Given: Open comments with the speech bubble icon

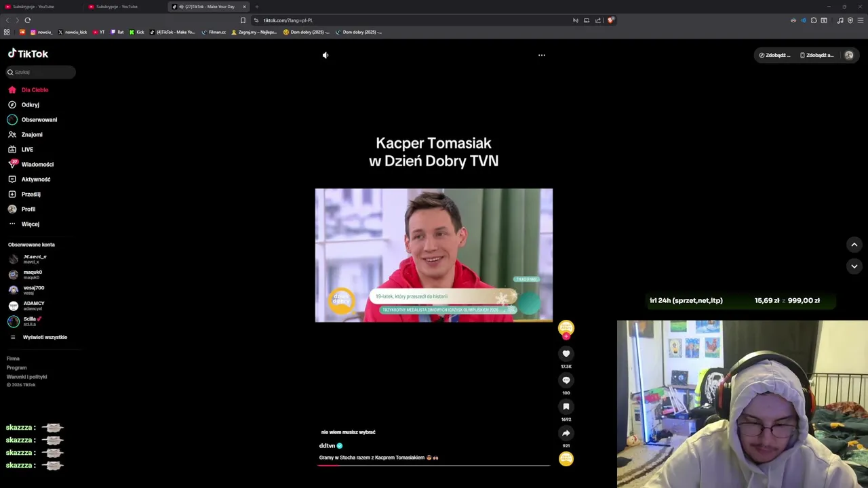Looking at the screenshot, I should [566, 380].
